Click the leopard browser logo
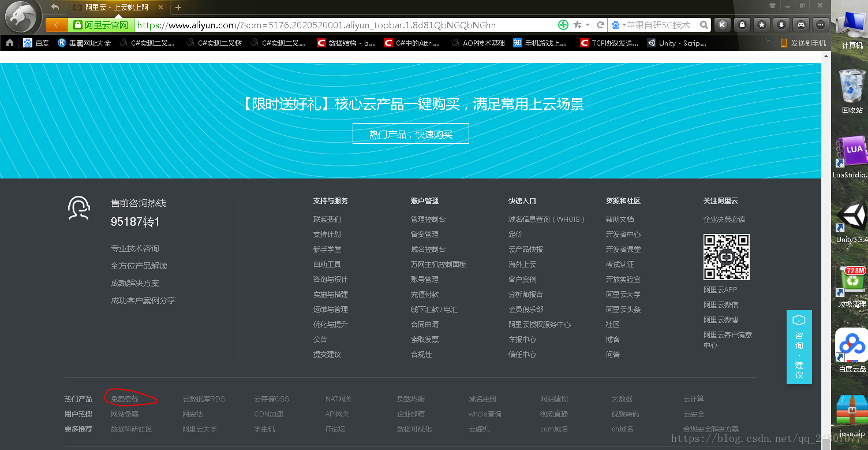868x450 pixels. (23, 17)
